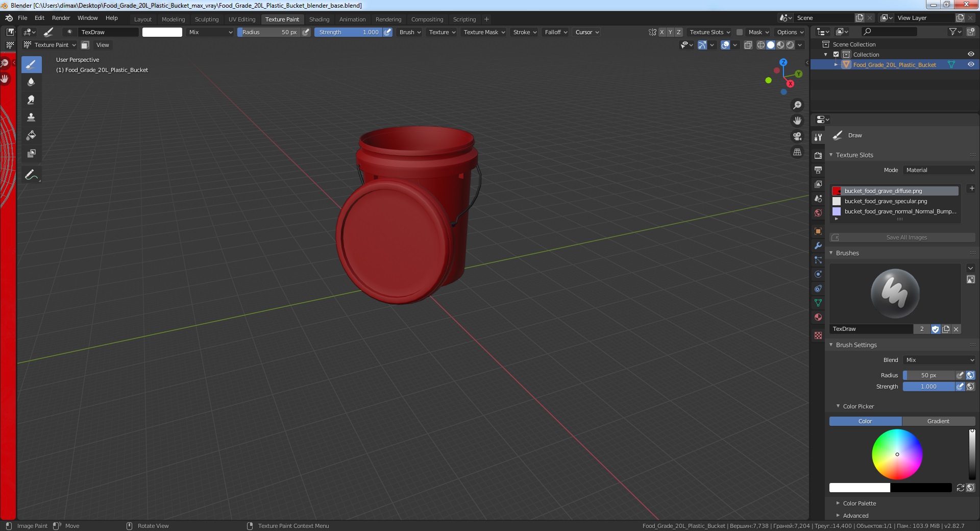Image resolution: width=980 pixels, height=531 pixels.
Task: Open the Object Data mesh properties tab
Action: pos(818,303)
